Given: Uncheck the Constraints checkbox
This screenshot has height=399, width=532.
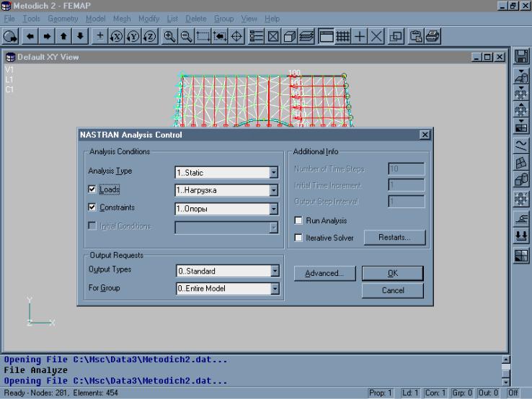Looking at the screenshot, I should tap(92, 207).
